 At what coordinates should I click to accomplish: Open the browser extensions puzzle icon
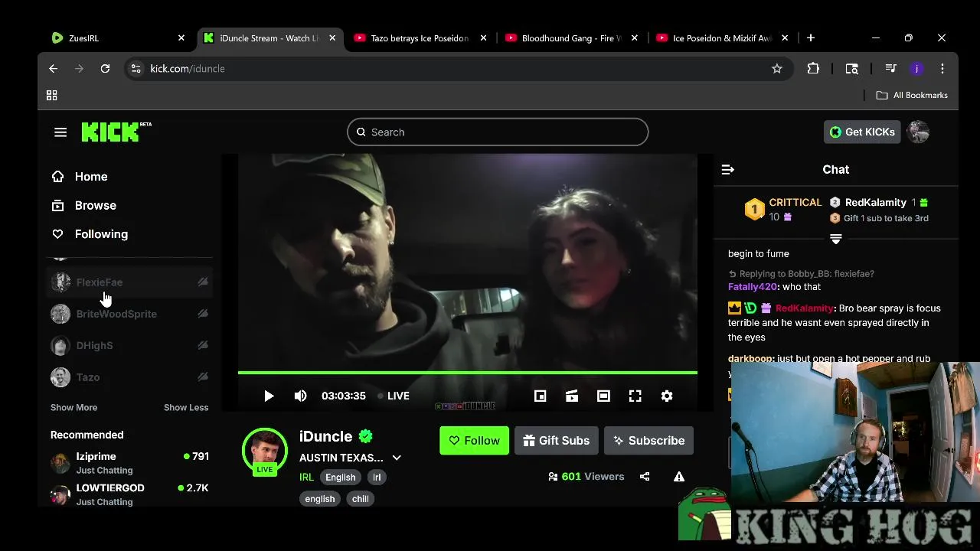coord(813,69)
